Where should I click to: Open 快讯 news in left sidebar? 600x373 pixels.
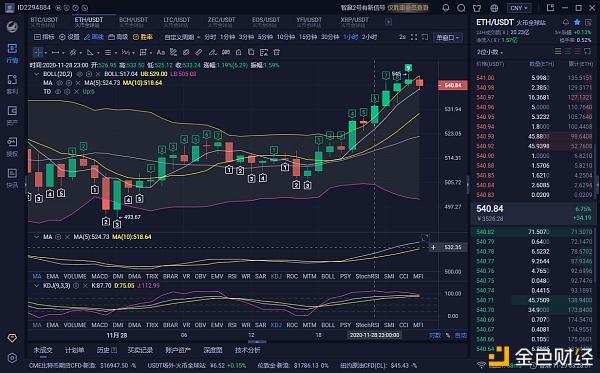click(x=12, y=178)
